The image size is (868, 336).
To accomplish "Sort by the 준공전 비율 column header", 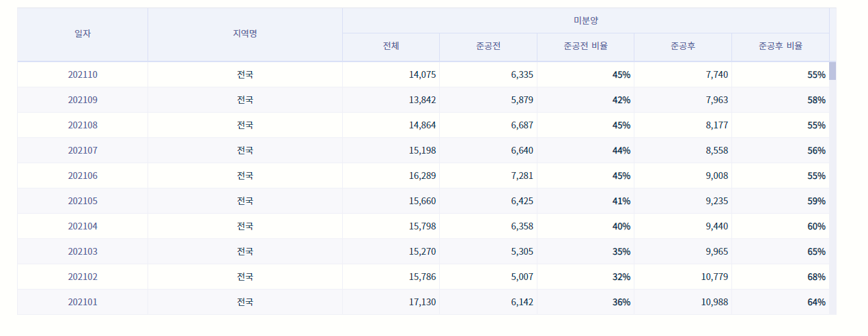I will (585, 47).
